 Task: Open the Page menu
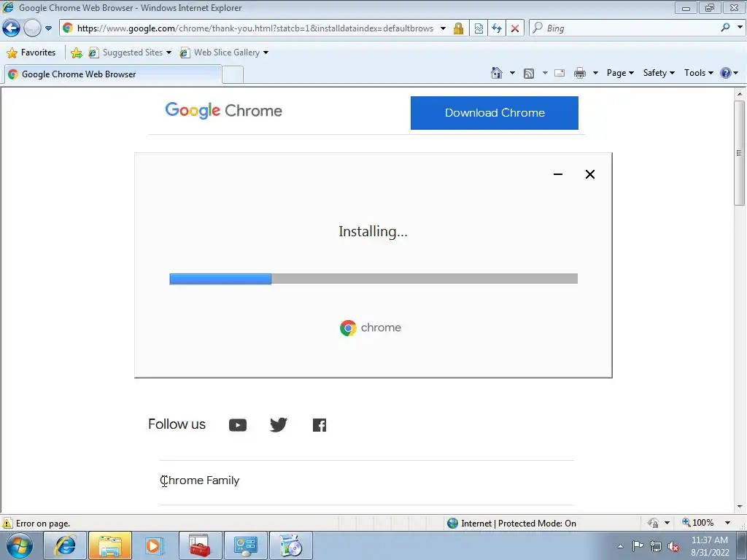click(x=620, y=73)
